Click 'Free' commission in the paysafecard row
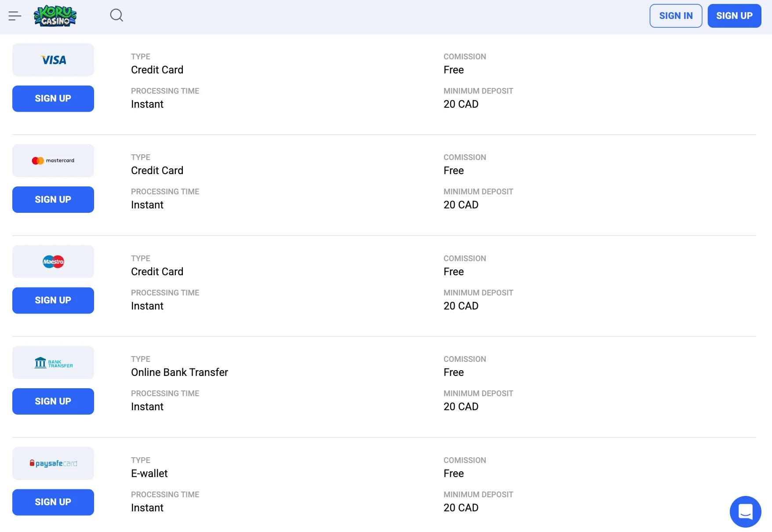 (454, 474)
